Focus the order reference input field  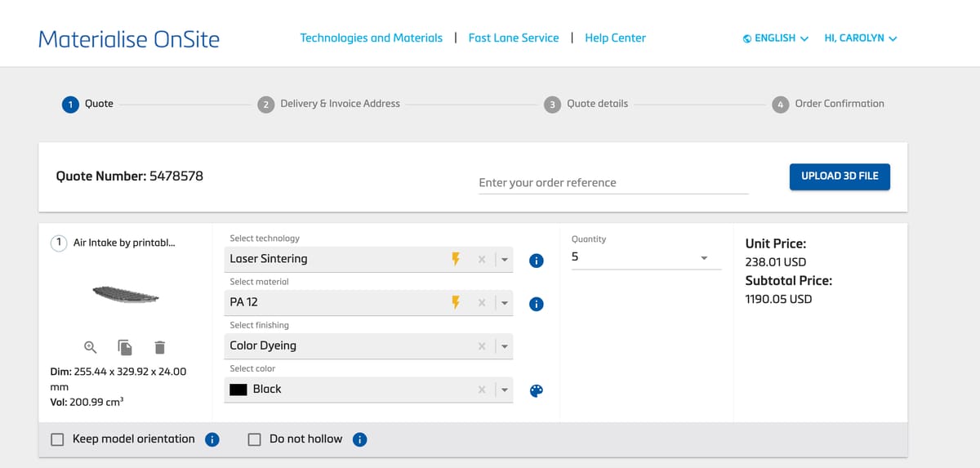(613, 183)
